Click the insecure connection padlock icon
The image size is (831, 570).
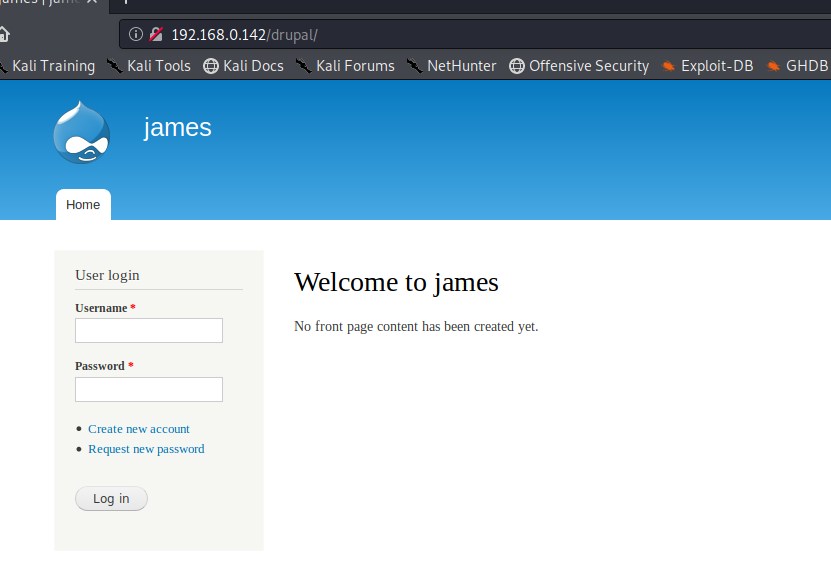[x=156, y=34]
